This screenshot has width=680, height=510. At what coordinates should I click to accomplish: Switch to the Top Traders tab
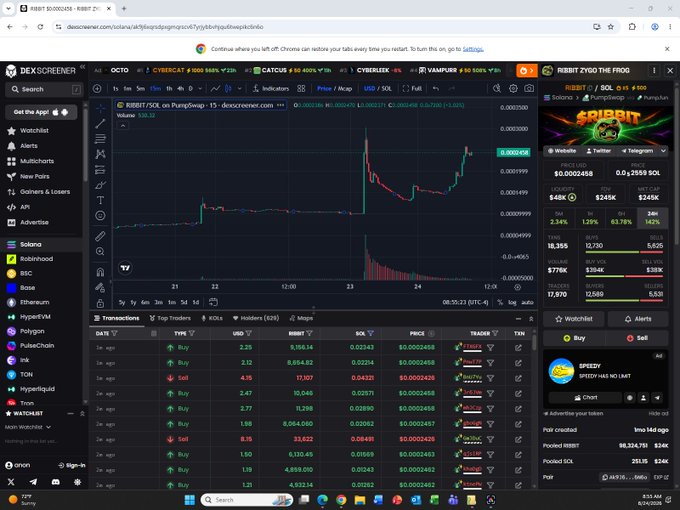coord(170,318)
